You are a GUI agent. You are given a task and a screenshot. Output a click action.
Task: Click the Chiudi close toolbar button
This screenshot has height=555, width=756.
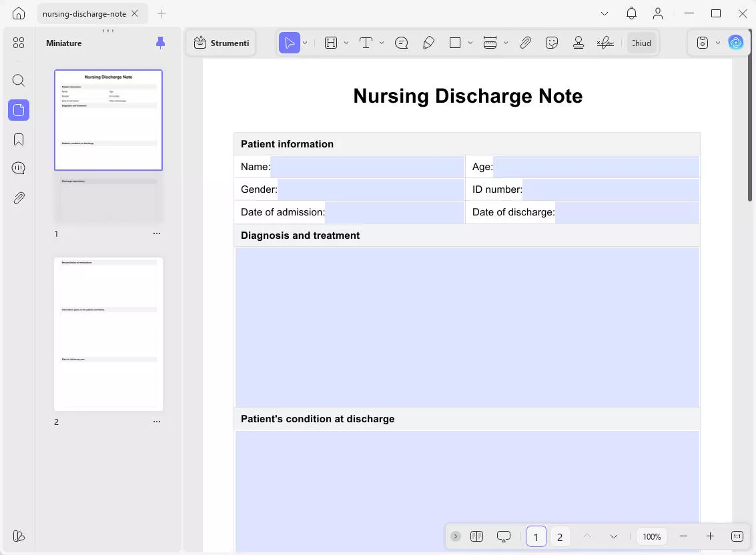coord(642,43)
